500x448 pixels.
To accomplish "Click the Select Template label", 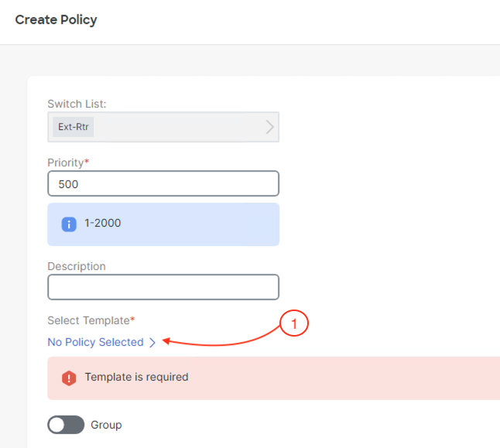I will pos(88,320).
